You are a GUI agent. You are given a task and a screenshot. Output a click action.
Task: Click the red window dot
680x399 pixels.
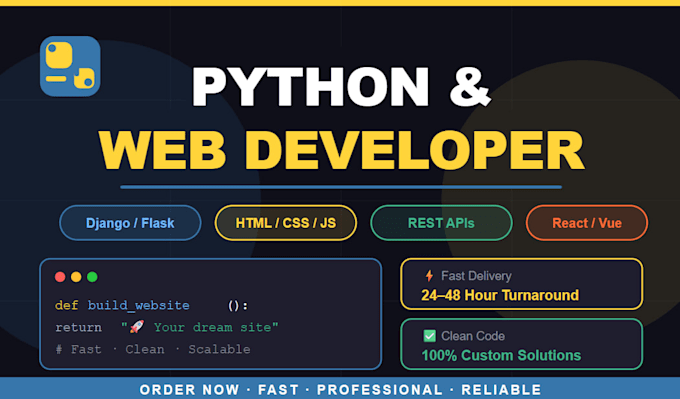60,277
